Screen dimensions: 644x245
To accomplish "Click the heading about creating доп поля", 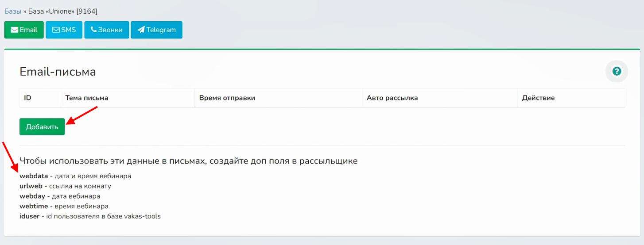I will click(188, 161).
